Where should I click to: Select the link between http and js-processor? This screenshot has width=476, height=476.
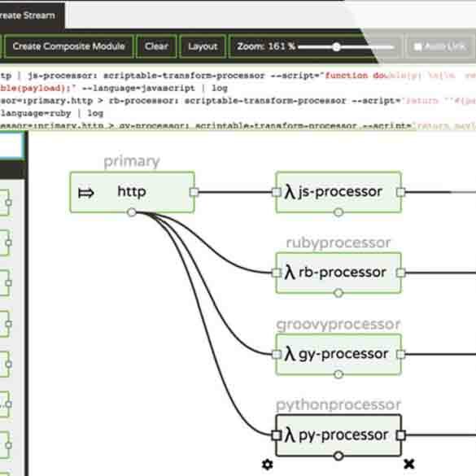pyautogui.click(x=235, y=192)
